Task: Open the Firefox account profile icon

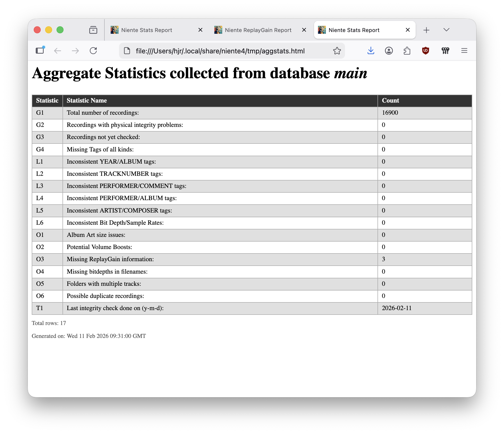Action: 389,51
